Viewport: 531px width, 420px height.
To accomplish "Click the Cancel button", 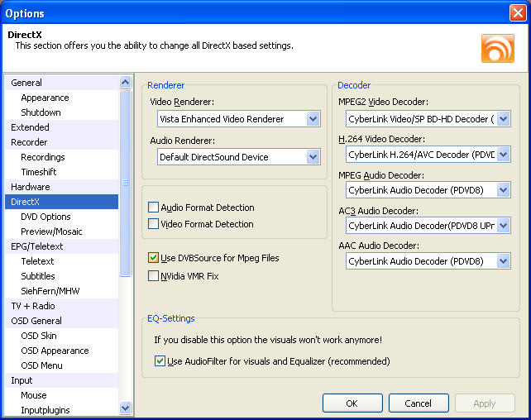I will tap(419, 403).
